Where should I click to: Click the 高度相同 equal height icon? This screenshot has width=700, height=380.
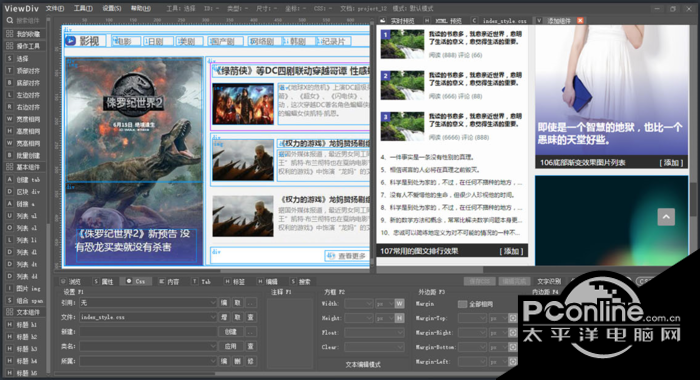click(9, 131)
